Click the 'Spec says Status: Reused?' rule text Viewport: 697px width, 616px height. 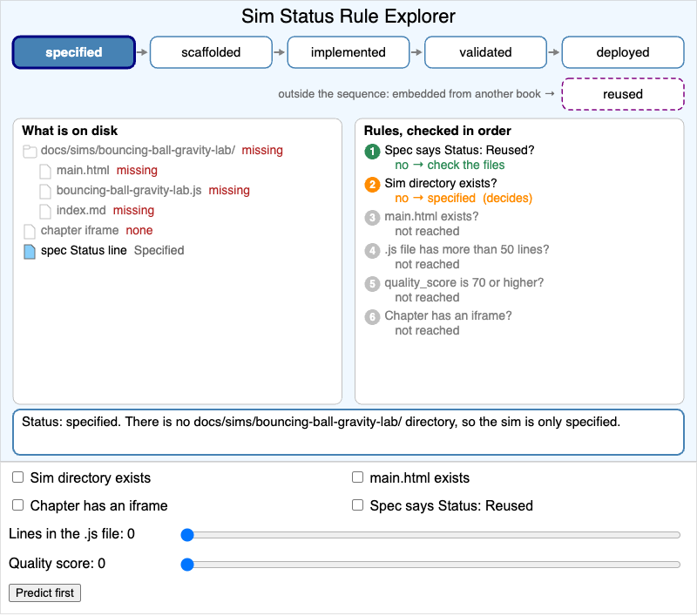click(459, 150)
